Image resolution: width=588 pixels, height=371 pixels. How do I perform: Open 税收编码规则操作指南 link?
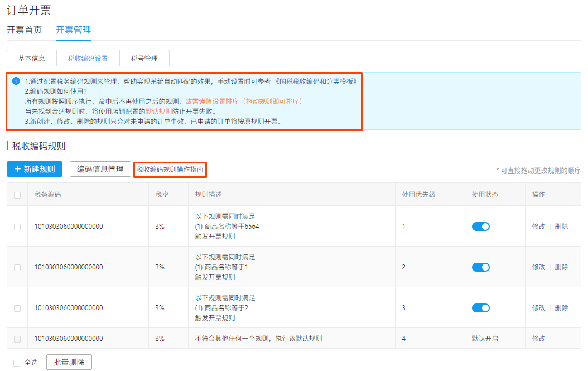point(170,169)
